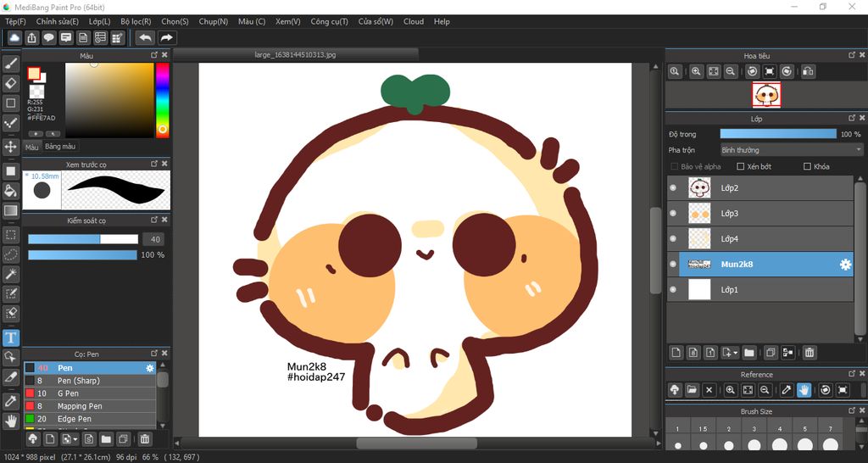Open the Tệp(F) menu
Viewport: 868px width, 463px height.
point(15,21)
